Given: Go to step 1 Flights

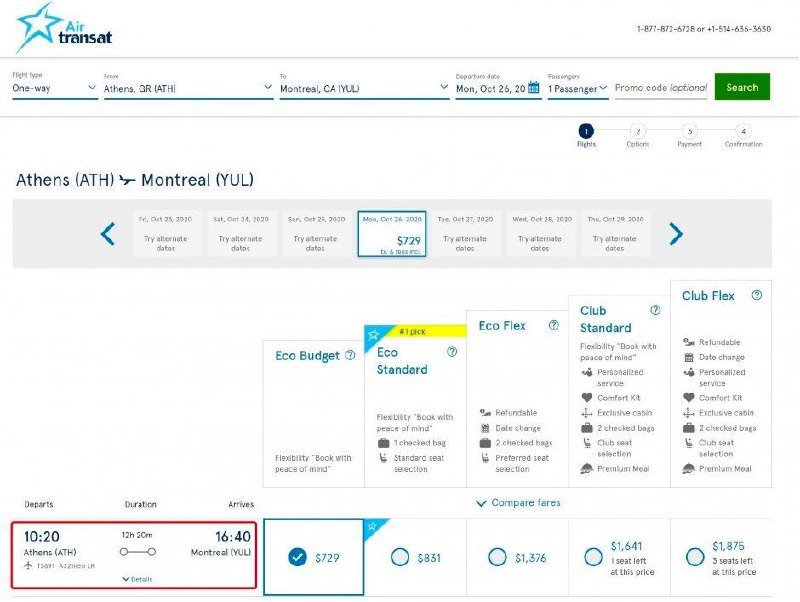Looking at the screenshot, I should point(586,132).
